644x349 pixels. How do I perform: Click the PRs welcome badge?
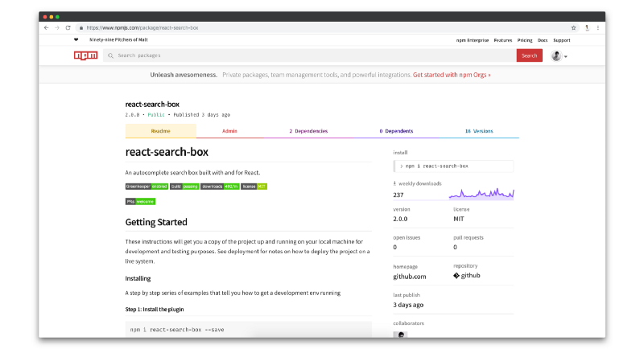pos(140,201)
